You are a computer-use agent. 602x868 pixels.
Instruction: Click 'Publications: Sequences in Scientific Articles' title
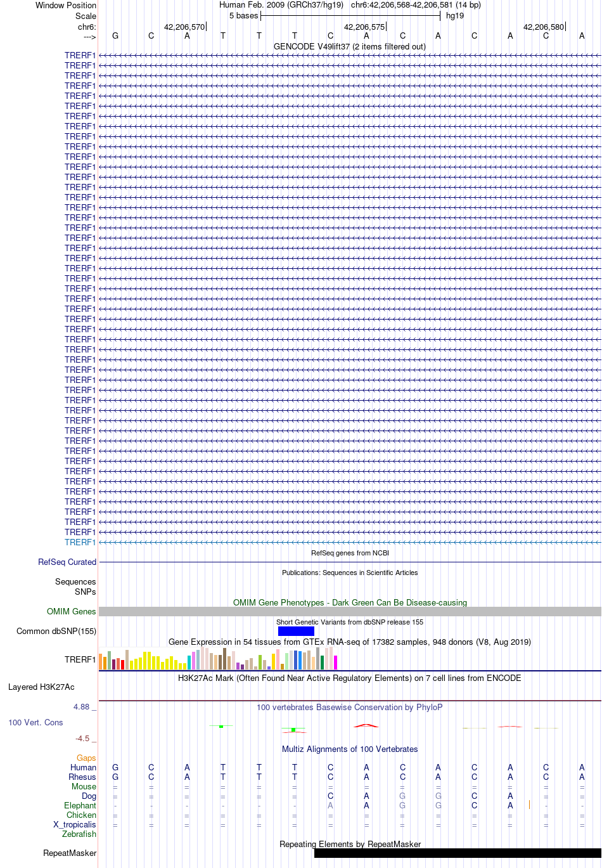coord(350,573)
